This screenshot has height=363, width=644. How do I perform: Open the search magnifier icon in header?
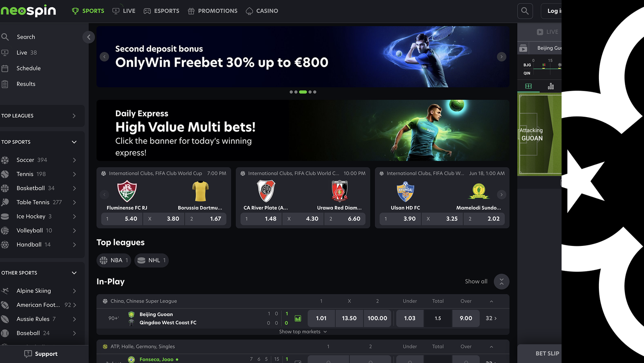525,11
